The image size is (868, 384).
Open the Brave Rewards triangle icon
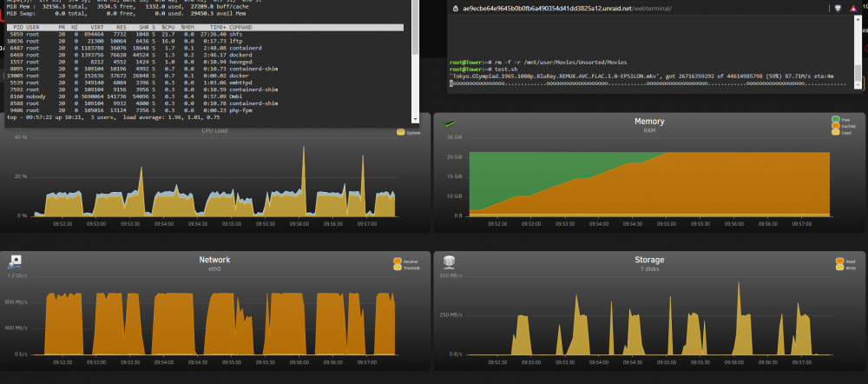click(853, 9)
